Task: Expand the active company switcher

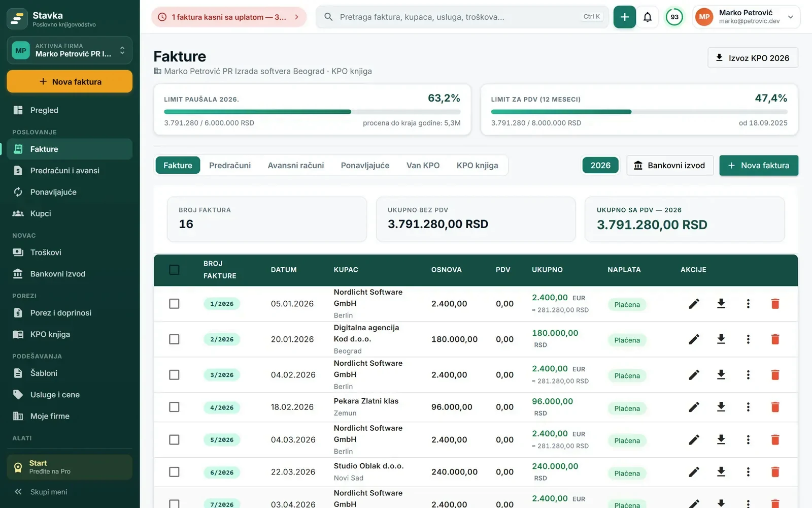Action: 70,50
